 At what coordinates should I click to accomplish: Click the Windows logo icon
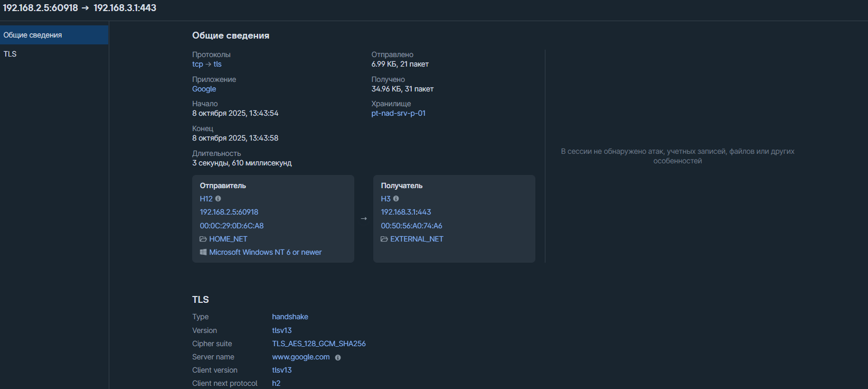(203, 252)
